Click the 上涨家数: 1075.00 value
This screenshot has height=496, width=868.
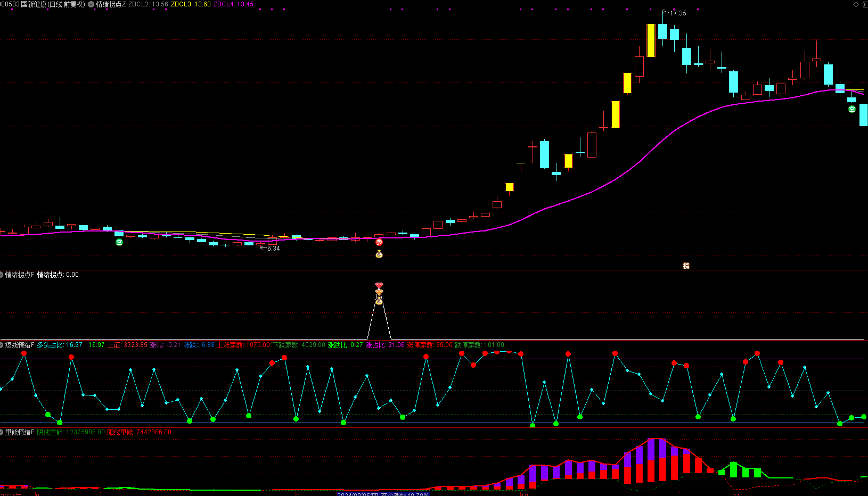[x=243, y=345]
